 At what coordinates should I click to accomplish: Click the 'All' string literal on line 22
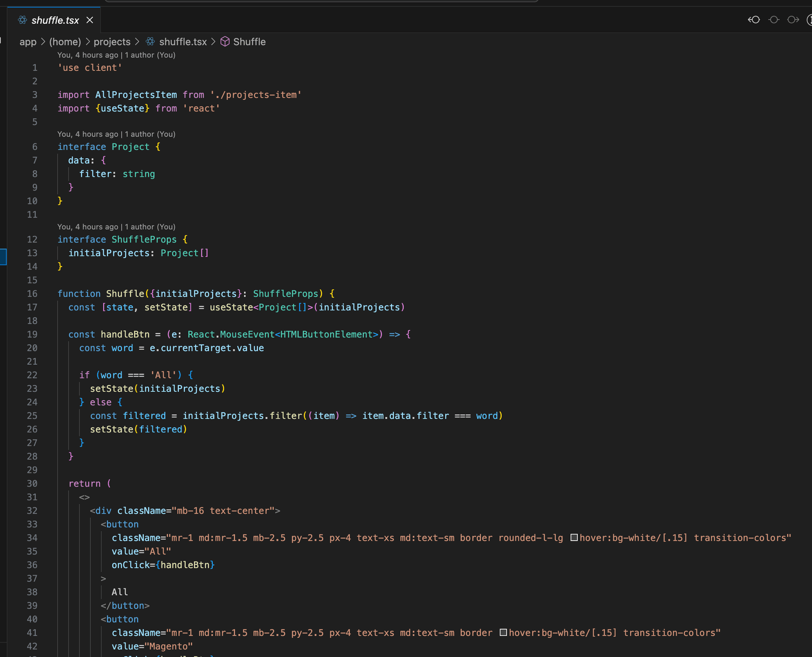163,375
